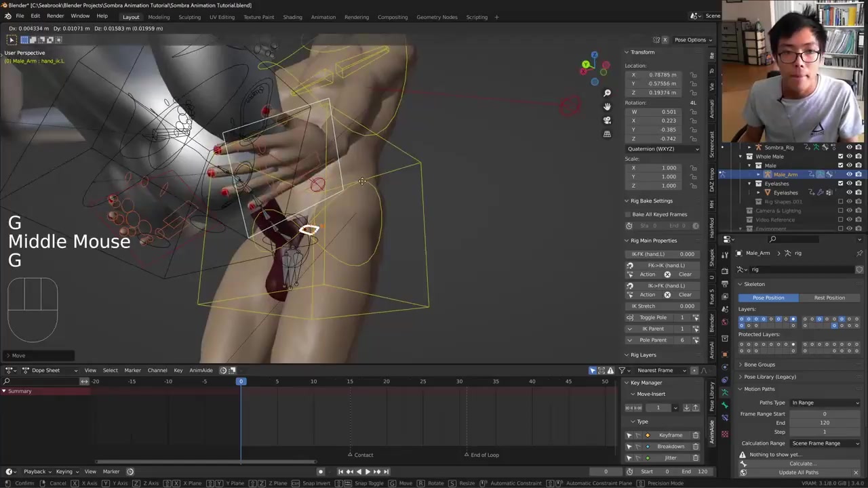
Task: Open the Paths Type dropdown
Action: [x=825, y=403]
